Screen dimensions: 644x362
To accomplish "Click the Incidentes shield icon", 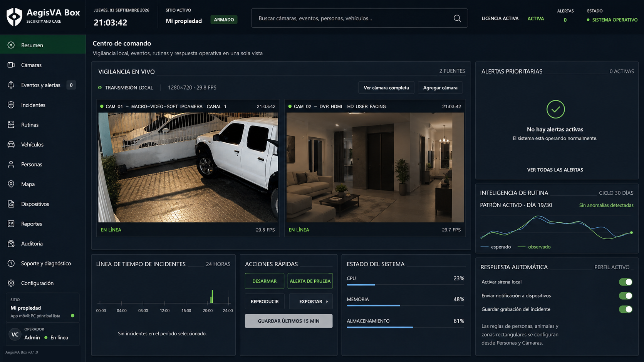I will pos(11,105).
